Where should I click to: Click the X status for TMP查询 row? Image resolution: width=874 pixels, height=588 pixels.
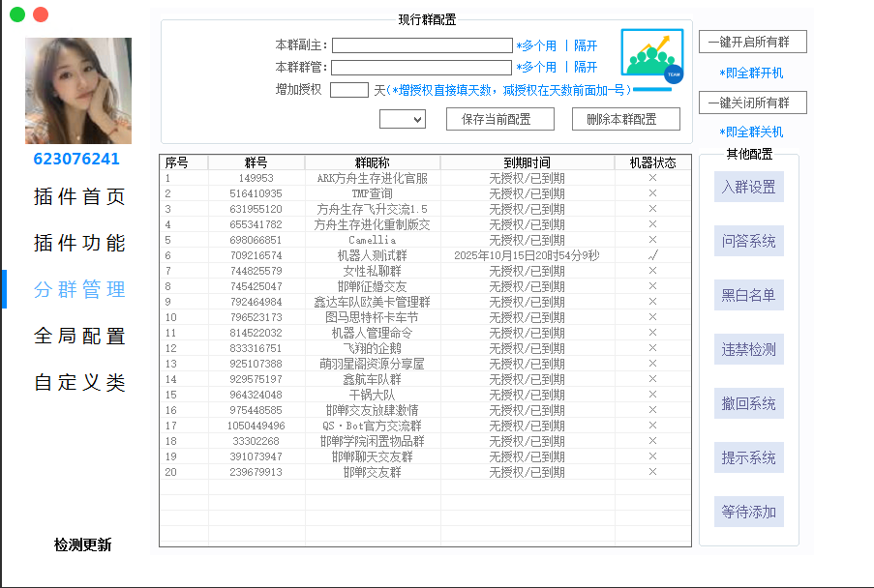[652, 193]
